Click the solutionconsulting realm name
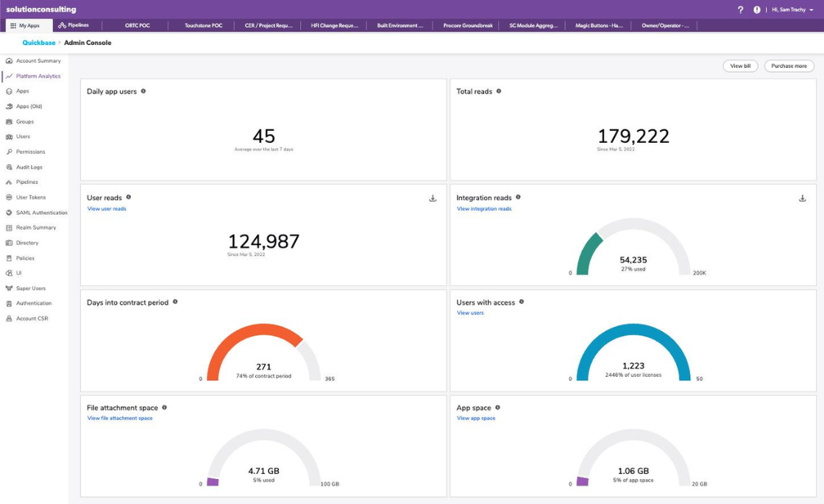 41,10
